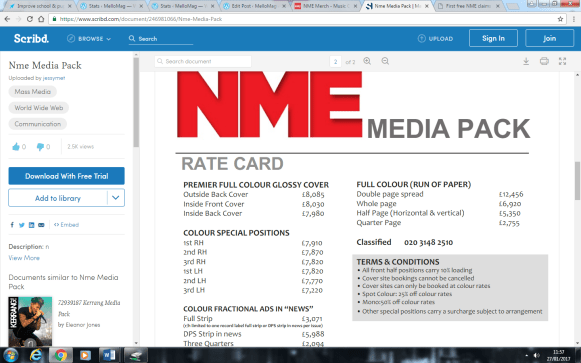Open Microsoft Word from taskbar

click(109, 355)
